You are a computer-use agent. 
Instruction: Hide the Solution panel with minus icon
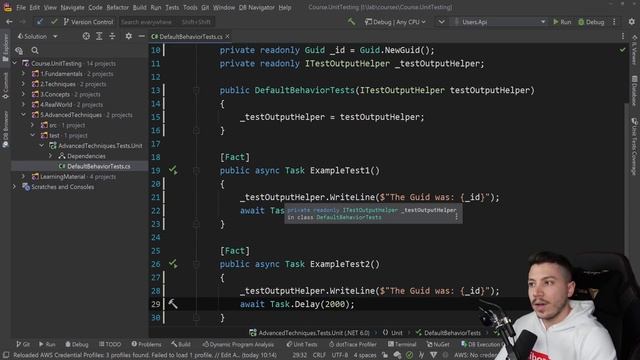[142, 36]
